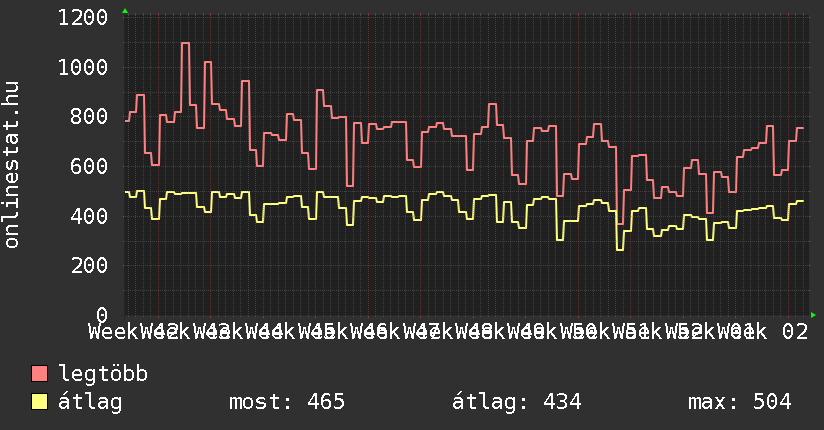Viewport: 824px width, 430px height.
Task: Click the "átlag: 434" average statistic
Action: tap(517, 402)
